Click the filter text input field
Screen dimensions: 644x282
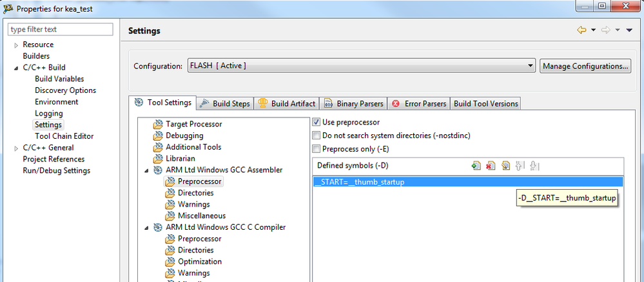click(x=61, y=29)
